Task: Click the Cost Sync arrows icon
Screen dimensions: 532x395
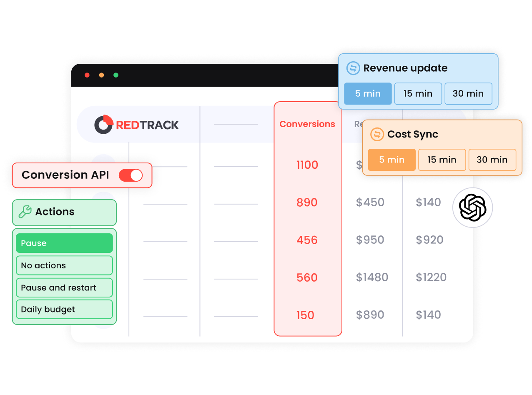Action: tap(377, 134)
